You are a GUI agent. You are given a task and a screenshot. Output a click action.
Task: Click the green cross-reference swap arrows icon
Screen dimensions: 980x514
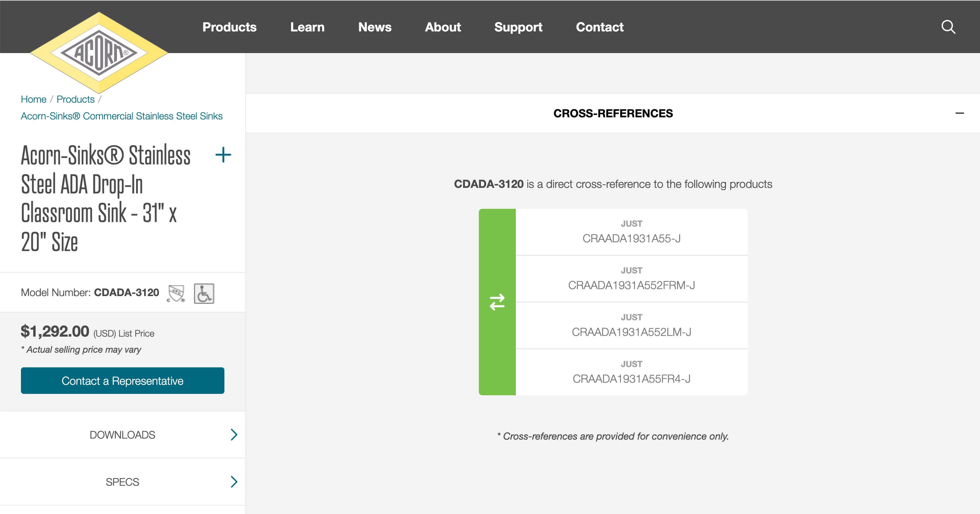497,302
